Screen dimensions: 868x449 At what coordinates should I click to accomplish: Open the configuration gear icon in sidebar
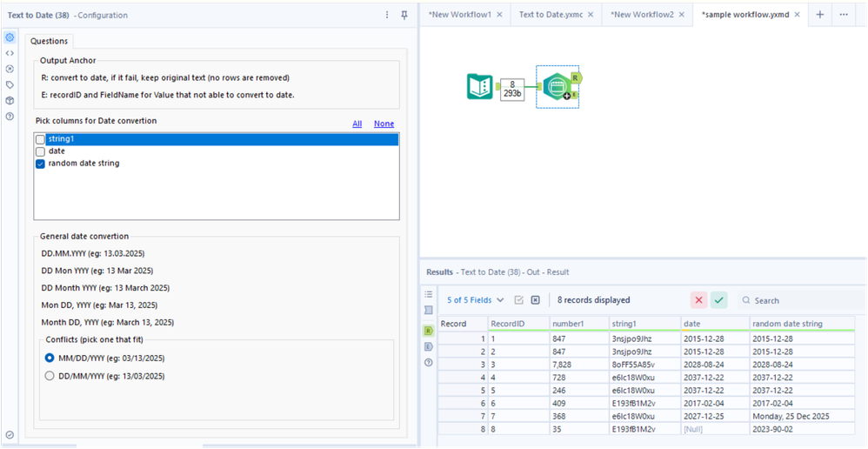click(10, 37)
